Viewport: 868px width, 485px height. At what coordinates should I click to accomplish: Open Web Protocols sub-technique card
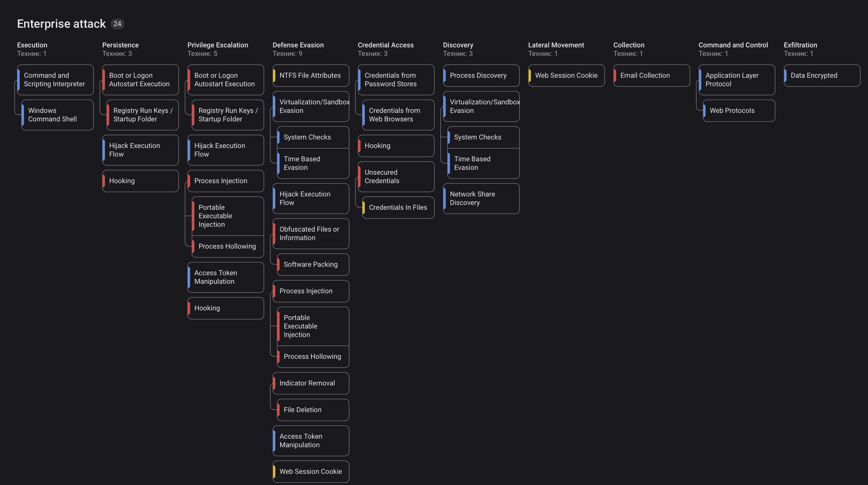pyautogui.click(x=739, y=110)
